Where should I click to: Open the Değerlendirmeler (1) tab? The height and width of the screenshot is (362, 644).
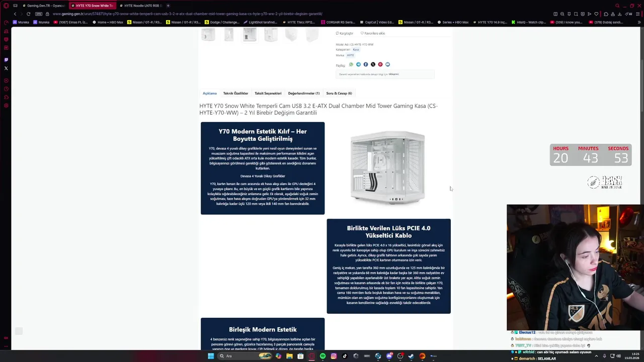[304, 93]
